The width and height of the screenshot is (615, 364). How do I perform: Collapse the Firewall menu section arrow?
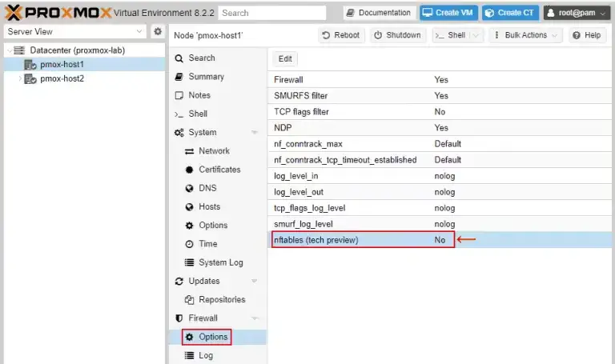255,318
